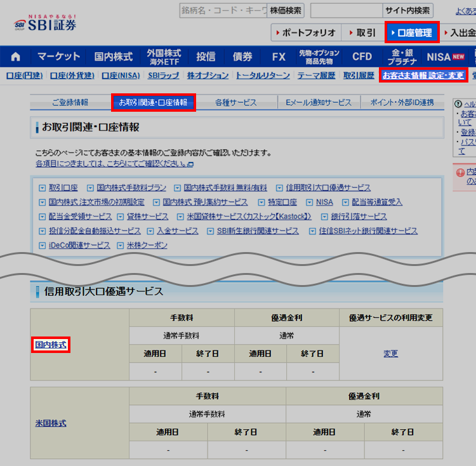476x466 pixels.
Task: Open the NISA NEW navigation item
Action: pos(446,57)
